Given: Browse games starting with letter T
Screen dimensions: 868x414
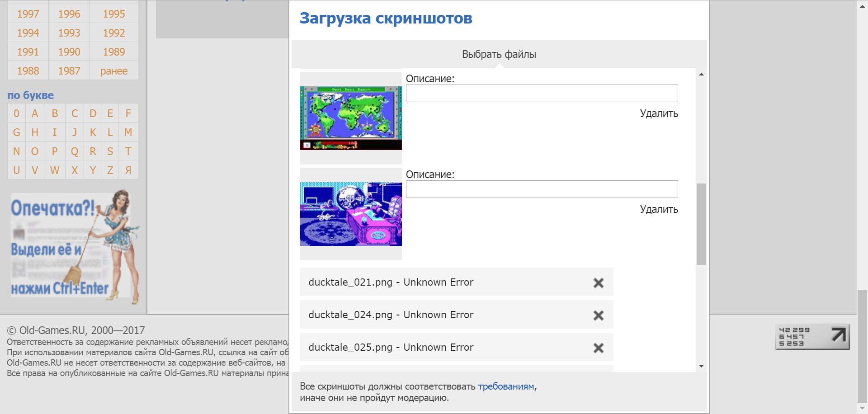Looking at the screenshot, I should (128, 151).
